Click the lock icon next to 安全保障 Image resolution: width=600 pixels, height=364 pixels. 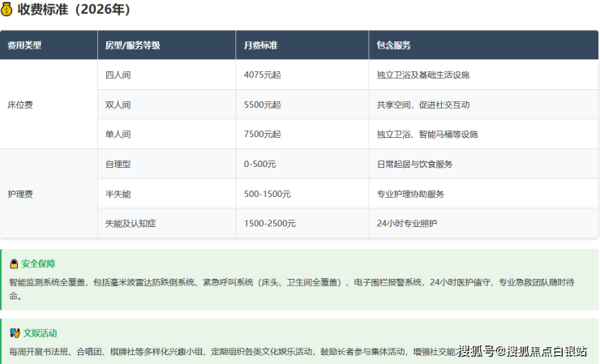click(14, 263)
